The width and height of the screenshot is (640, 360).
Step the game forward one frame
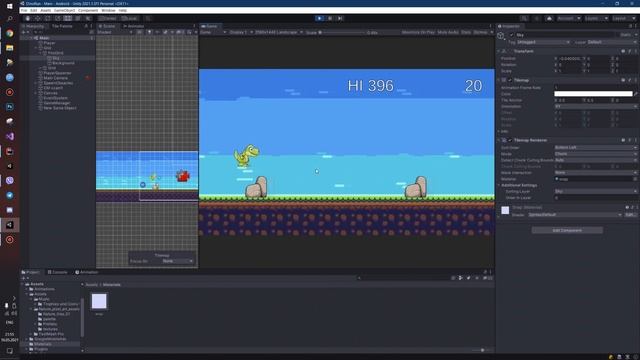tap(340, 18)
